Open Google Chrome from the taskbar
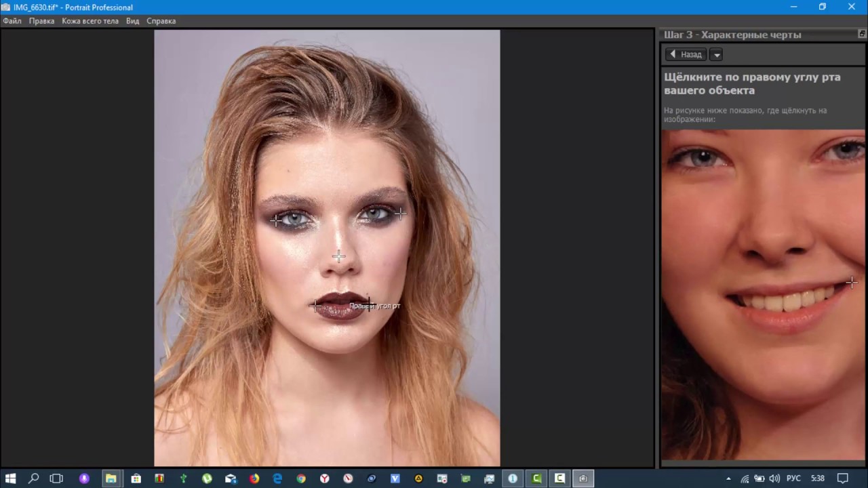868x488 pixels. [x=301, y=479]
